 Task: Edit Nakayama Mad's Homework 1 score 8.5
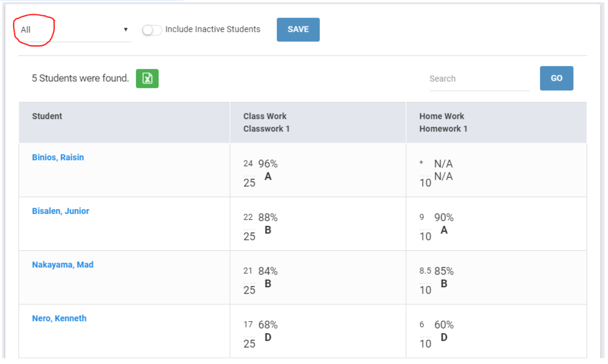(x=425, y=271)
